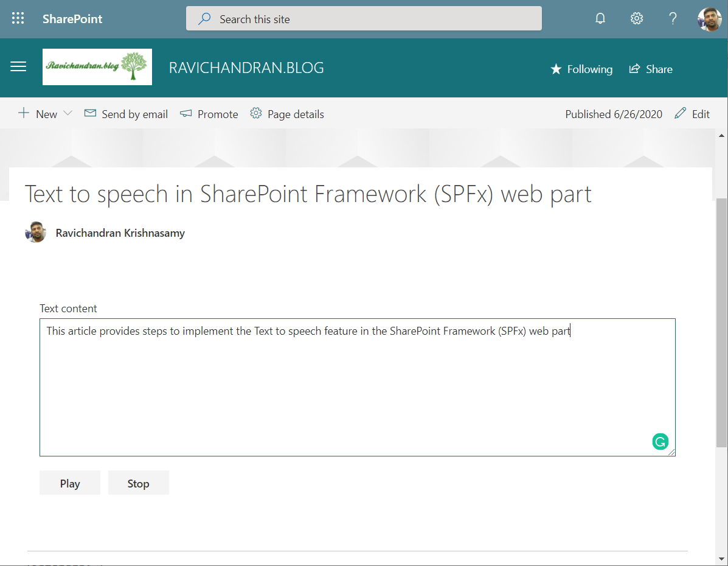Image resolution: width=728 pixels, height=566 pixels.
Task: Click Edit to edit the page
Action: coord(693,114)
